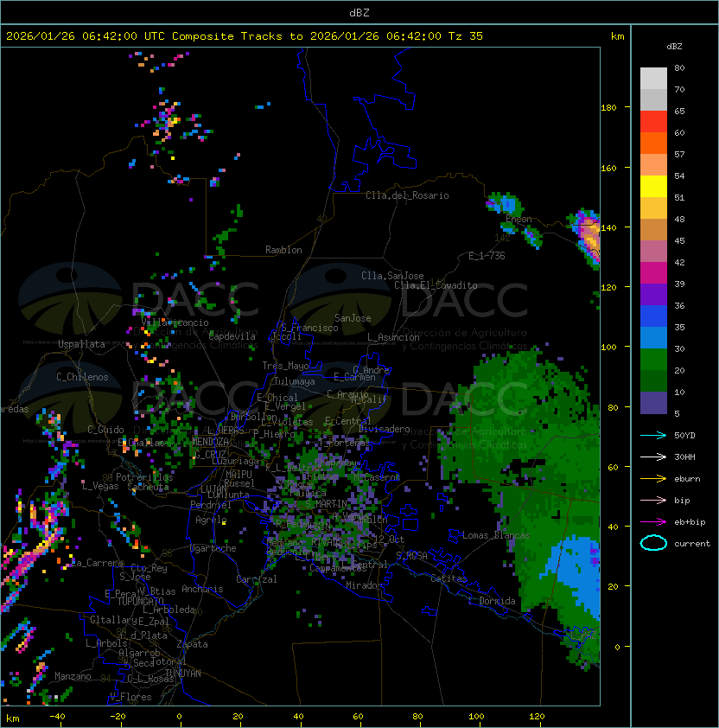Viewport: 719px width, 728px height.
Task: Click the 'Zapata' map label
Action: coord(192,644)
